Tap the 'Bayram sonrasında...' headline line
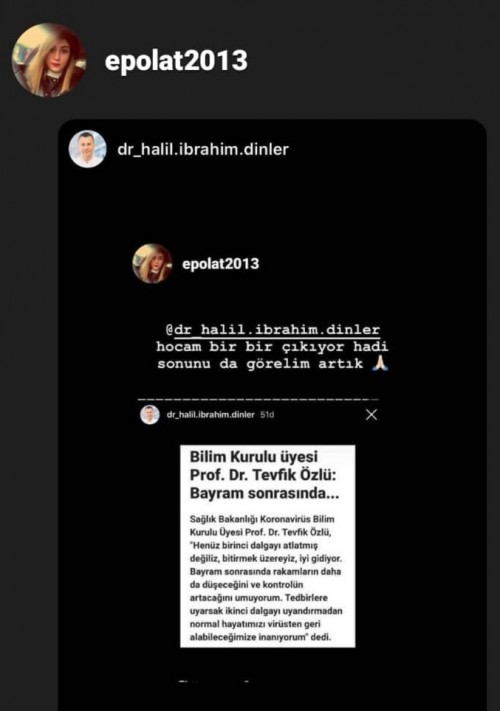The height and width of the screenshot is (711, 500). click(264, 493)
